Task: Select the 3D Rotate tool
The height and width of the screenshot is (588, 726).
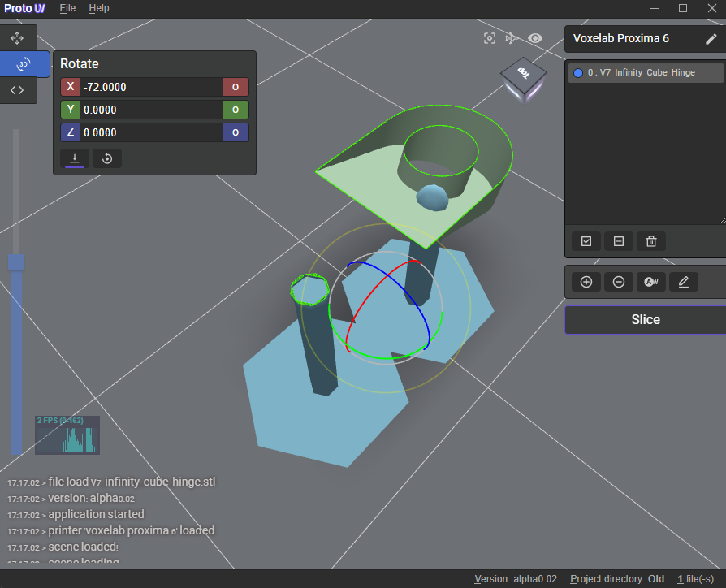Action: point(24,64)
